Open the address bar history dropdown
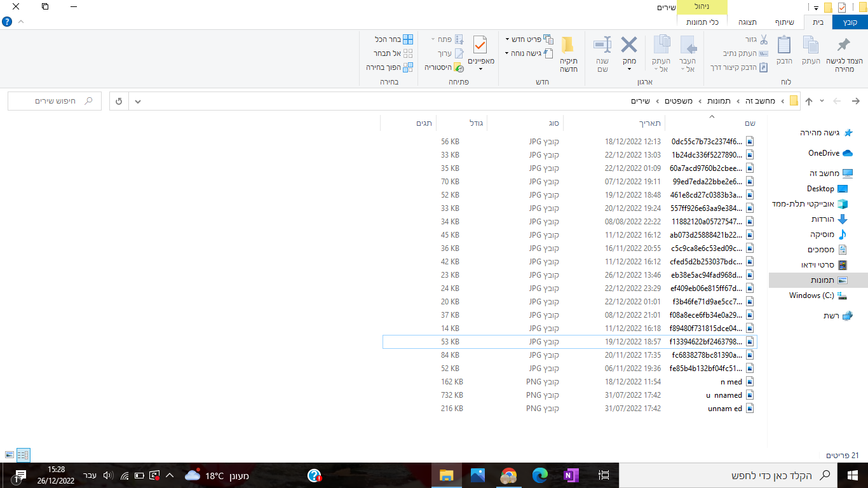 pyautogui.click(x=138, y=101)
